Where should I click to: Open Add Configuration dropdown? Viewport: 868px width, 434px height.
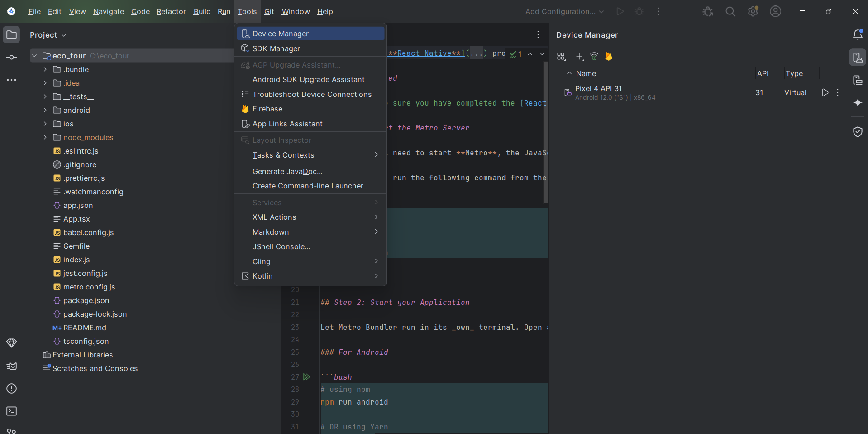click(565, 11)
